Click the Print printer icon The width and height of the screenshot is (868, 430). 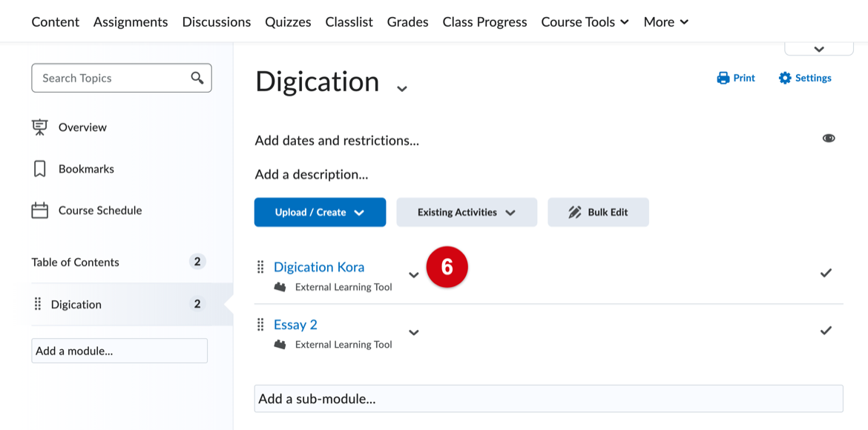pyautogui.click(x=723, y=78)
